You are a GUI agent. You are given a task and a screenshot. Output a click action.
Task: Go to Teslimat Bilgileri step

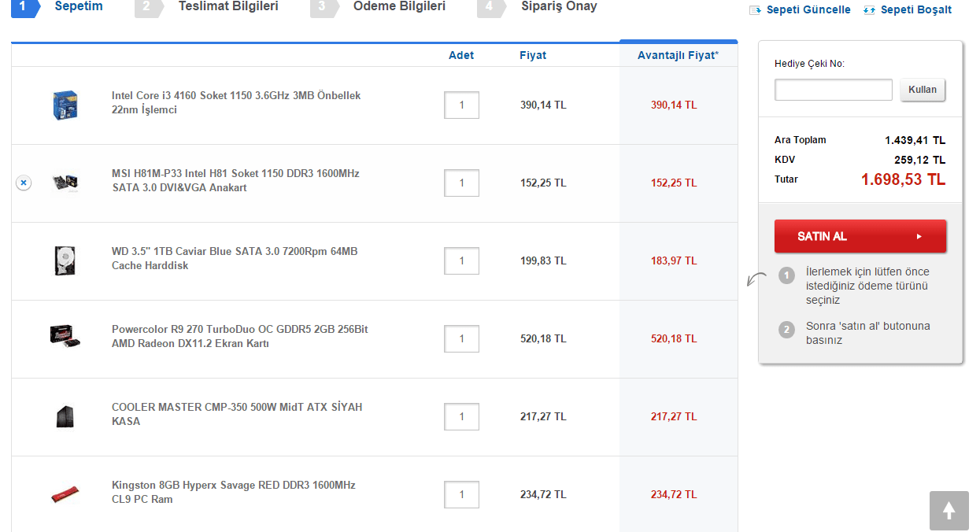227,6
